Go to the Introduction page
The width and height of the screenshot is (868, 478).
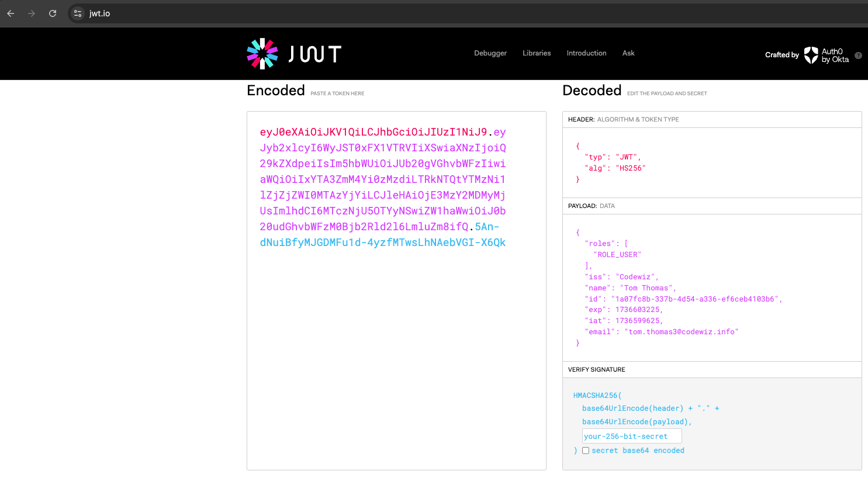click(586, 53)
